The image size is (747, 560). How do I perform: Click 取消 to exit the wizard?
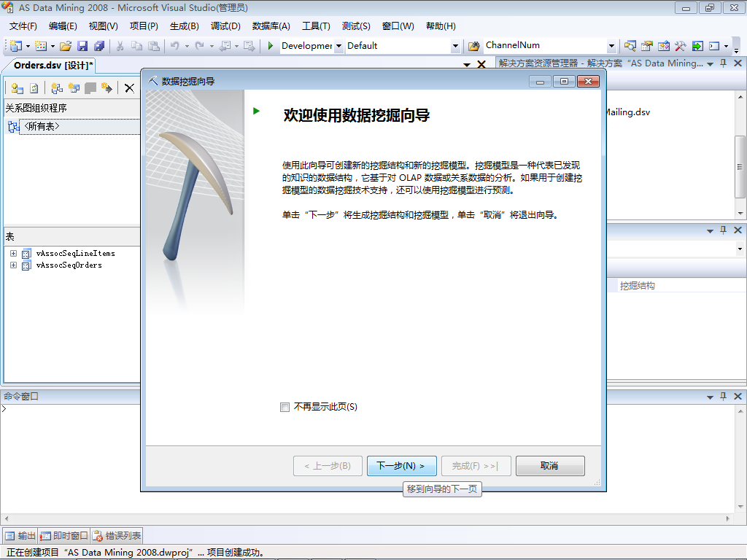coord(550,466)
